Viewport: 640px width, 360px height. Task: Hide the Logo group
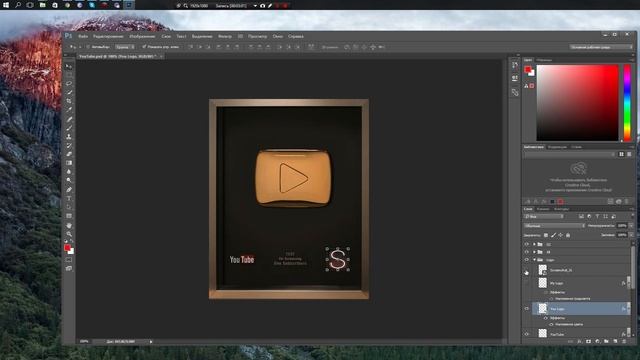pos(527,260)
